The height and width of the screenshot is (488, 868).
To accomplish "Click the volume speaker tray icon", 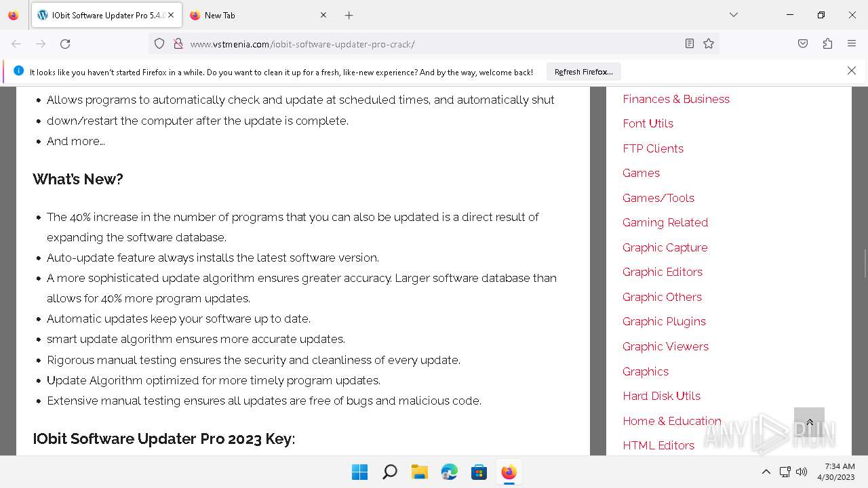I will pos(802,472).
